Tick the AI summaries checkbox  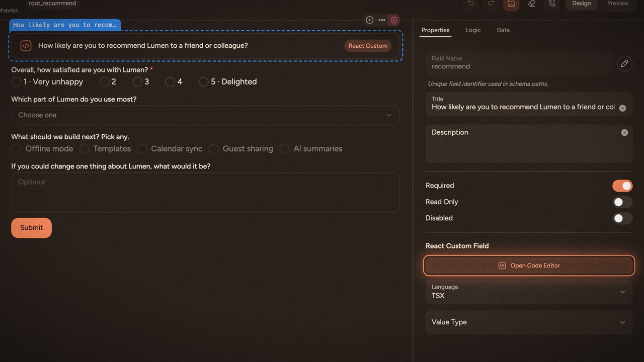click(284, 149)
